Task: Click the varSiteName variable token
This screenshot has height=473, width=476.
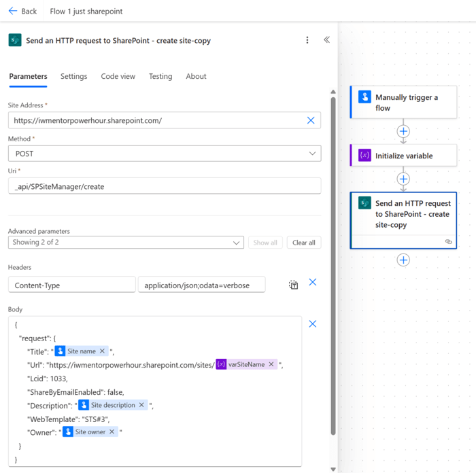Action: pyautogui.click(x=246, y=364)
